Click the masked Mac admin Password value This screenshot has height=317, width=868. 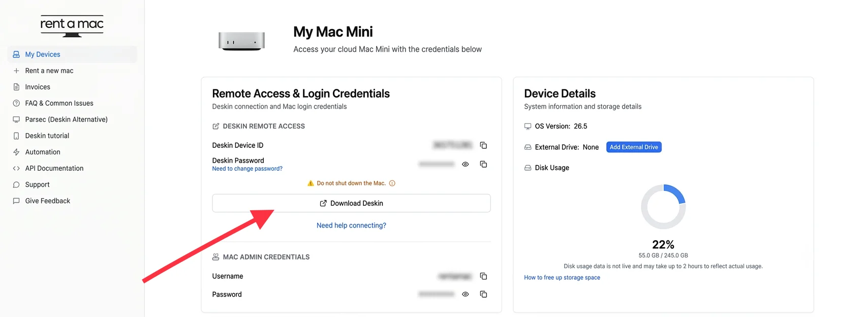[437, 294]
